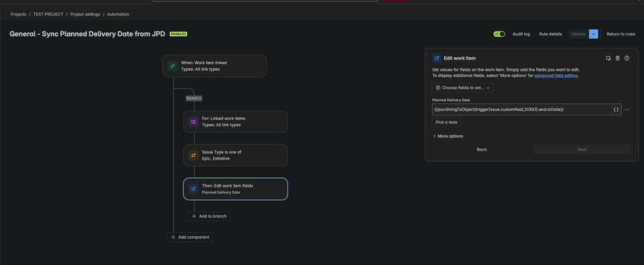
Task: Select the Then: Edit work item fields node
Action: click(235, 189)
